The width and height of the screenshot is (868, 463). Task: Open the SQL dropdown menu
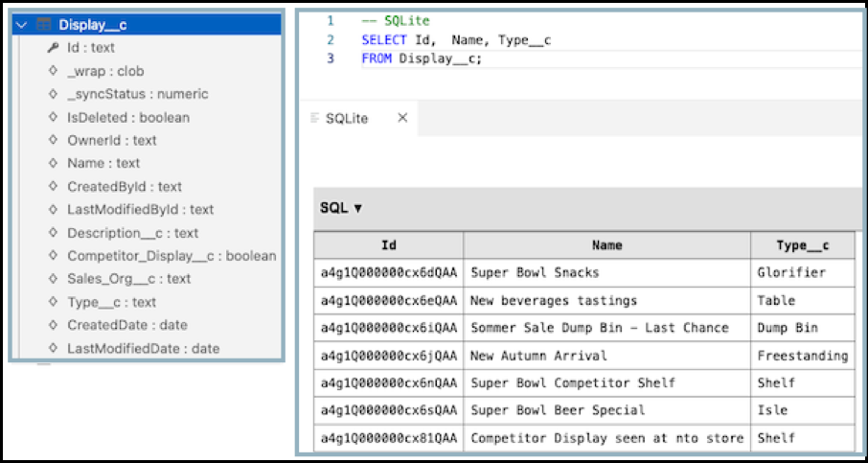click(x=340, y=208)
